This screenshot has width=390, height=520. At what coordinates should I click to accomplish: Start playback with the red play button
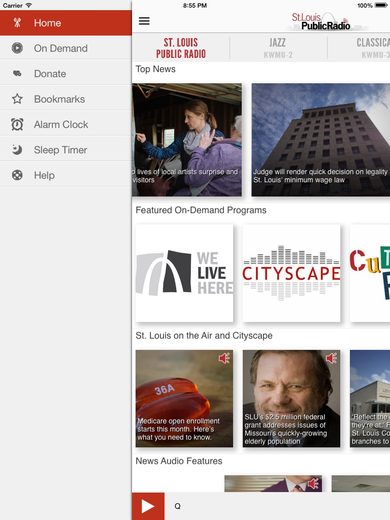click(148, 506)
